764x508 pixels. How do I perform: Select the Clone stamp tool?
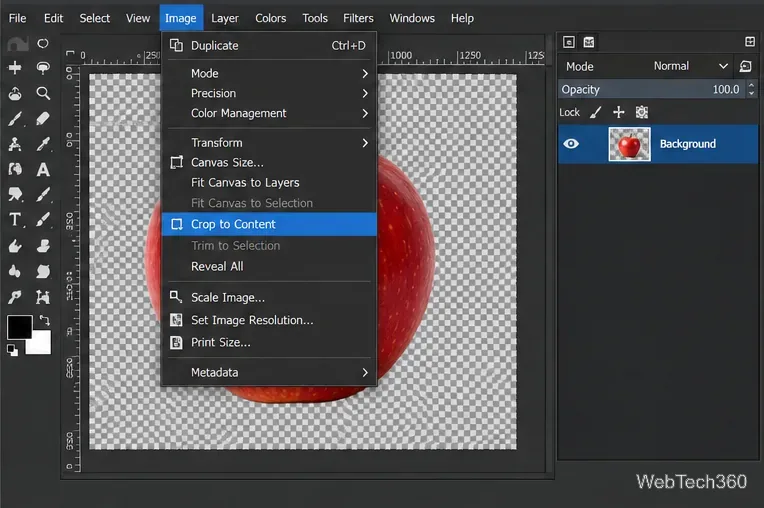click(43, 246)
